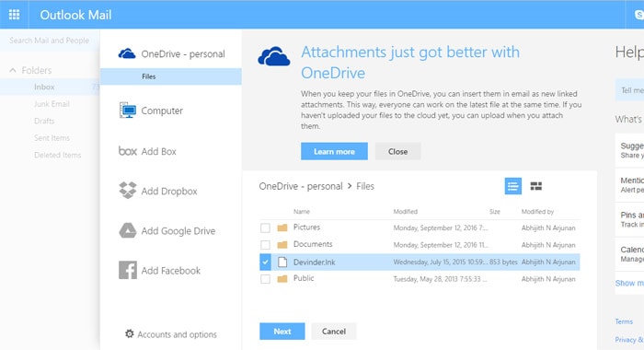The image size is (644, 350).
Task: Click Files breadcrumb
Action: point(365,186)
